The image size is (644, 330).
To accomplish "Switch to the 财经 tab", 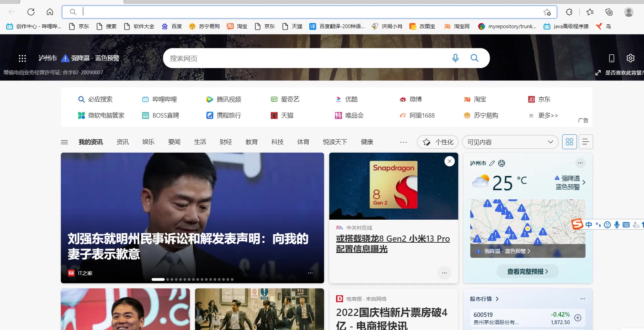I will 226,142.
